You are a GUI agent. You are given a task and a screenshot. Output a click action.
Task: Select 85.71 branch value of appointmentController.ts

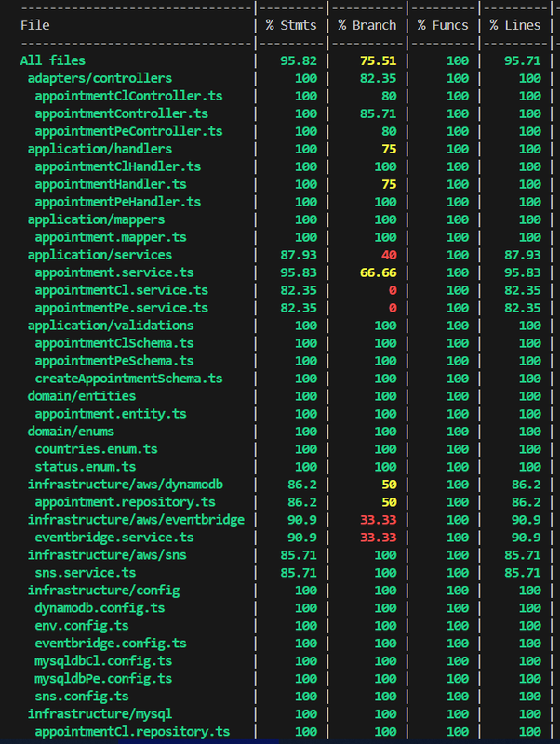379,113
